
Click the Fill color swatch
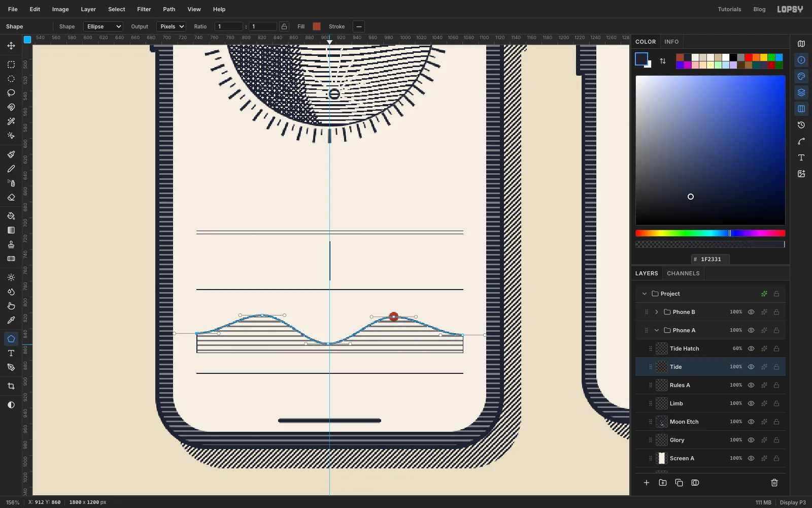coord(317,26)
